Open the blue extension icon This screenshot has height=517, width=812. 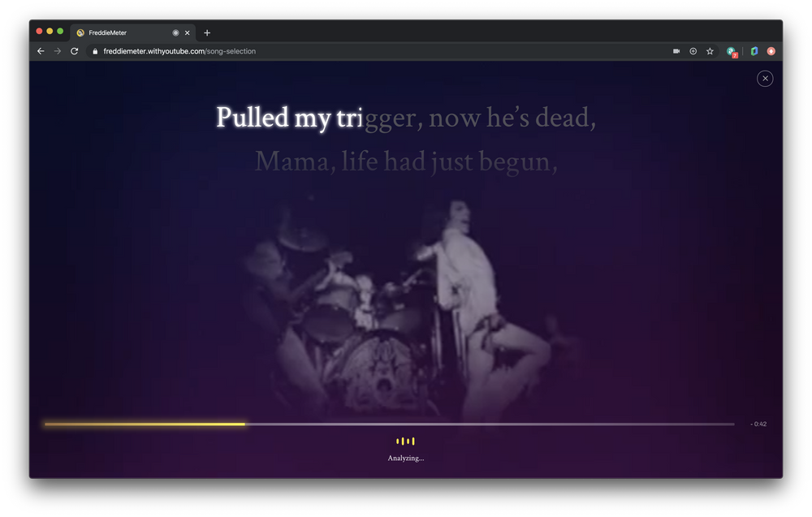(754, 51)
